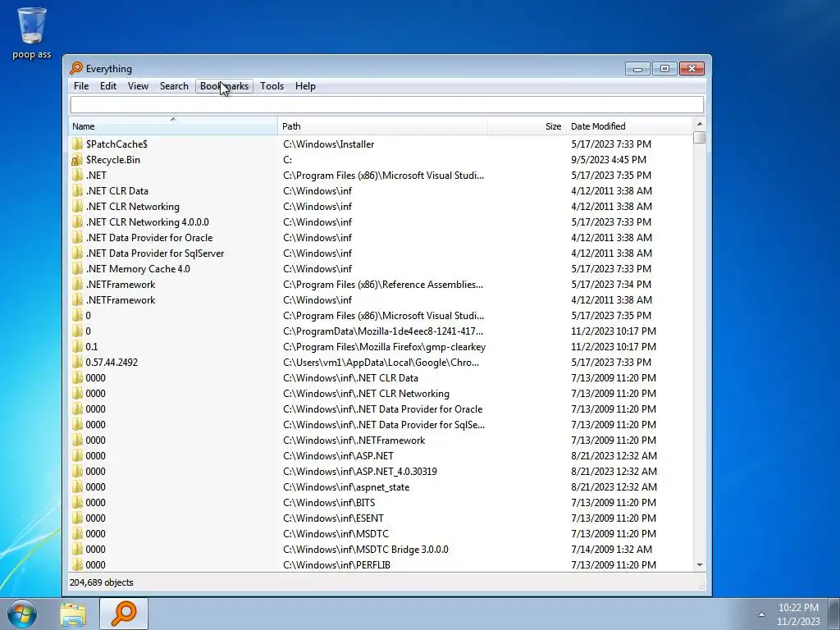The height and width of the screenshot is (630, 840).
Task: Select .NET Data Provider for SqlServer
Action: pyautogui.click(x=155, y=253)
